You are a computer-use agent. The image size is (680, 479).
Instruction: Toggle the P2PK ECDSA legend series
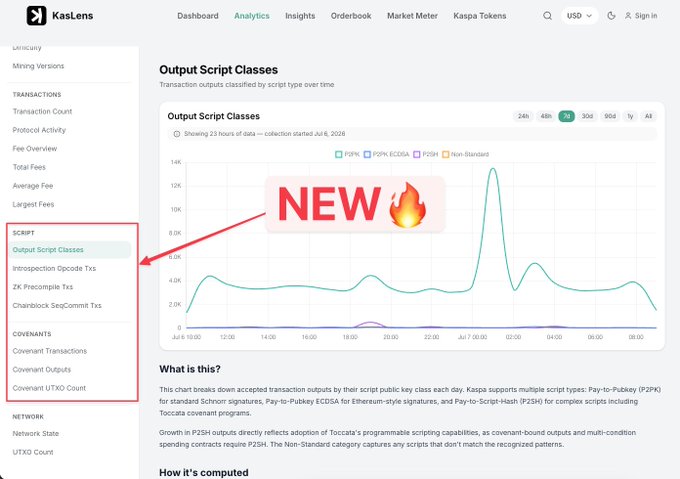click(386, 154)
